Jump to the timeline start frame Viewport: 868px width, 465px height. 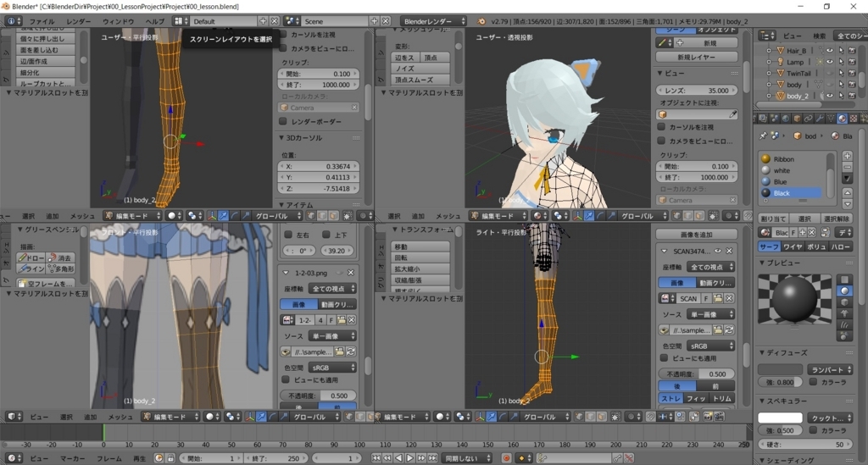[x=376, y=458]
